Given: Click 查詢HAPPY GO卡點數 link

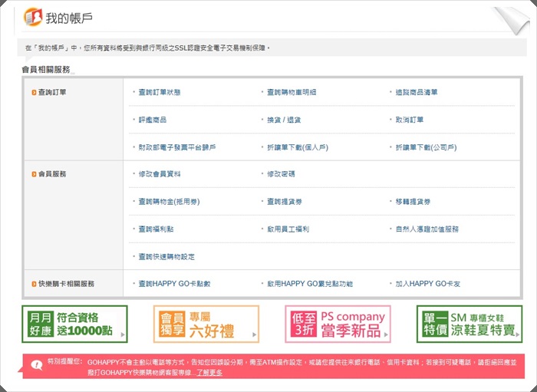Looking at the screenshot, I should (x=174, y=284).
